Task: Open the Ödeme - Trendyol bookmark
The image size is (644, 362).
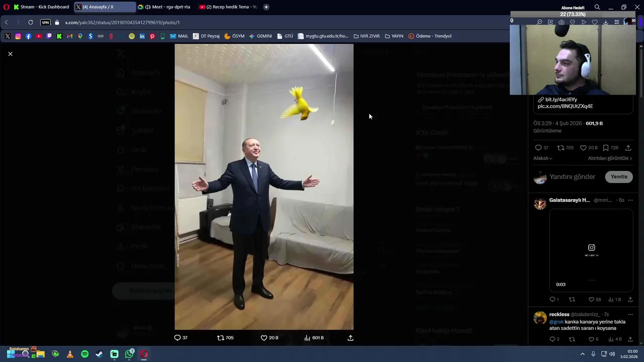Action: (x=430, y=36)
